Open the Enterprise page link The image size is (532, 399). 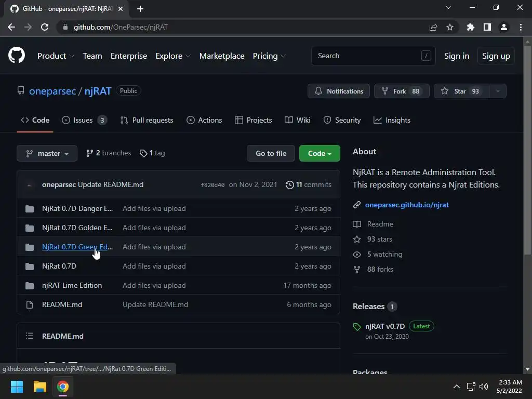(x=129, y=56)
